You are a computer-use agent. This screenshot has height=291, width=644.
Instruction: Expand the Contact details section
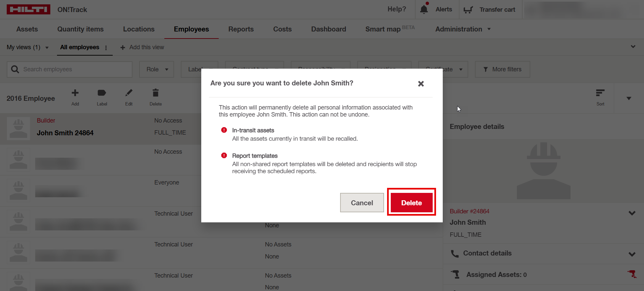pyautogui.click(x=632, y=254)
